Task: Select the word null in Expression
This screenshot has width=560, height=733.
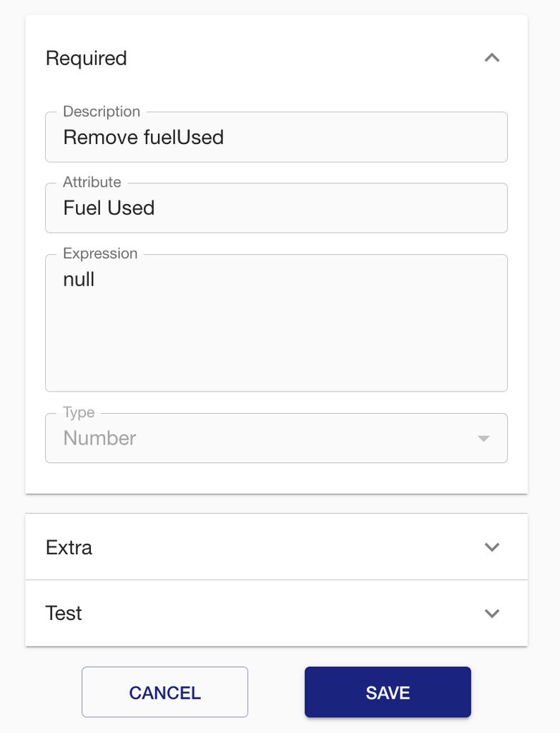Action: pyautogui.click(x=79, y=279)
